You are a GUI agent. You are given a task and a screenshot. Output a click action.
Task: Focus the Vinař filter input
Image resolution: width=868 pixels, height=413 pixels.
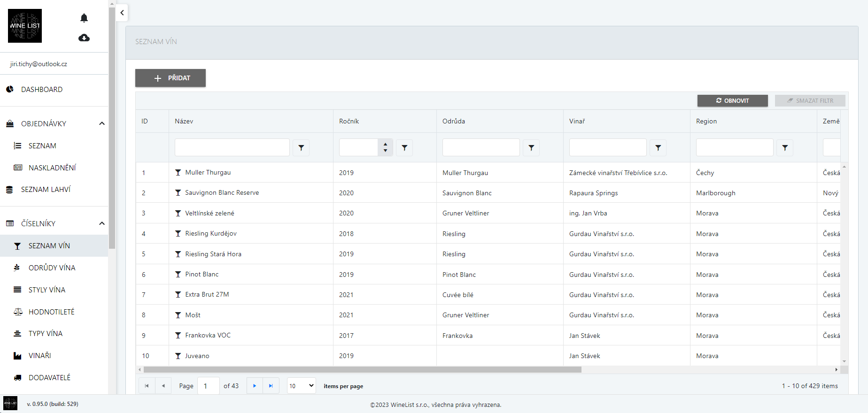tap(608, 147)
